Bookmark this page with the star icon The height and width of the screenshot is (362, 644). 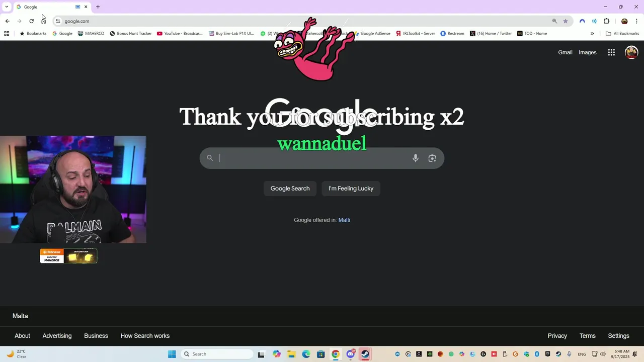coord(566,21)
